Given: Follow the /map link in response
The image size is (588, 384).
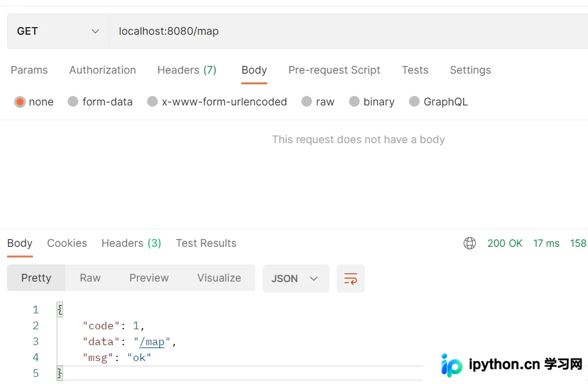Looking at the screenshot, I should tap(152, 342).
